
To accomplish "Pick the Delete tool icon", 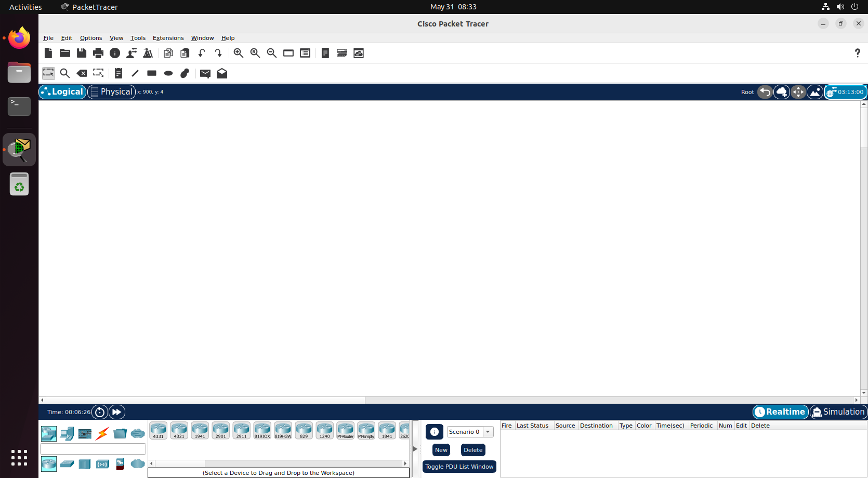I will pyautogui.click(x=82, y=73).
